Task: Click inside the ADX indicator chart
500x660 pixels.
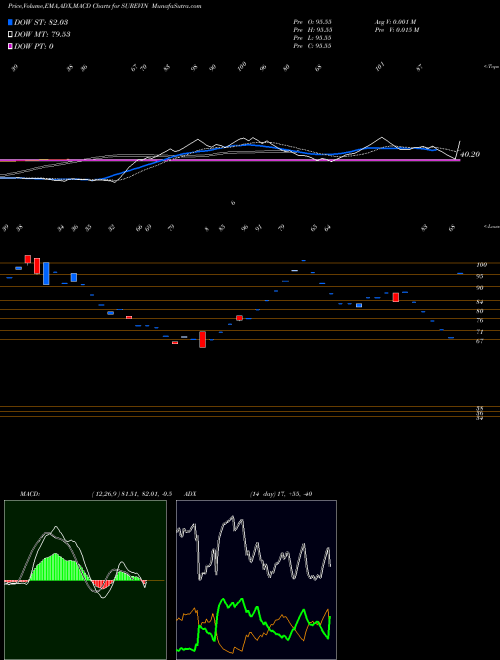Action: click(x=256, y=580)
